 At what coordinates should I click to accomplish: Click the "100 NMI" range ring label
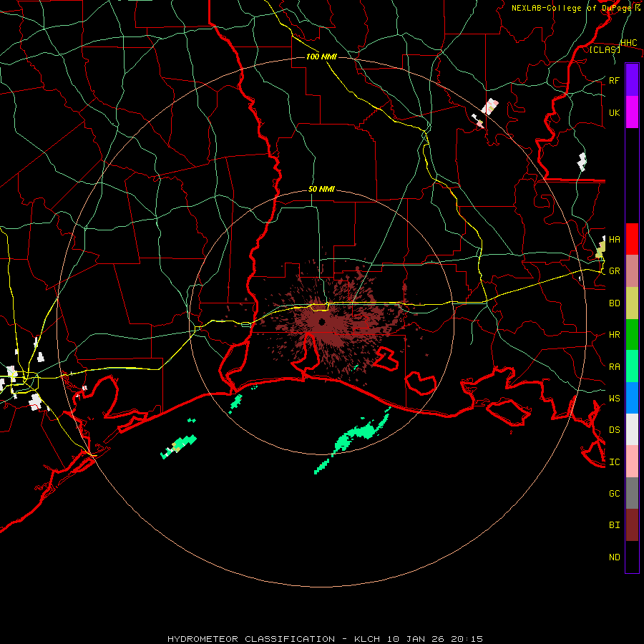tap(321, 57)
